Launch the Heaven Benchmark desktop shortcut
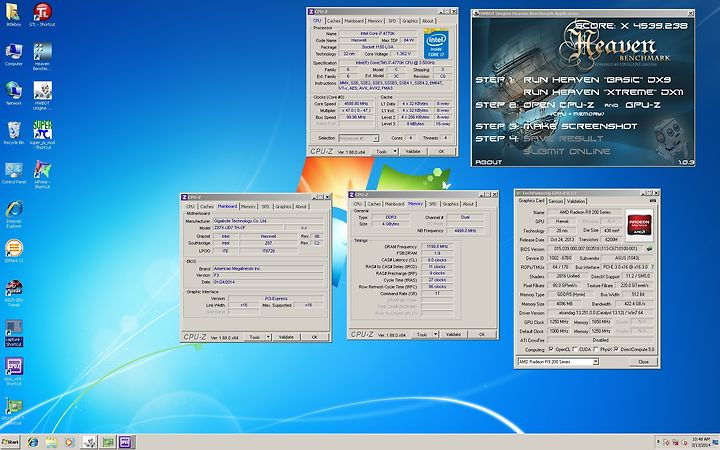 [x=42, y=56]
